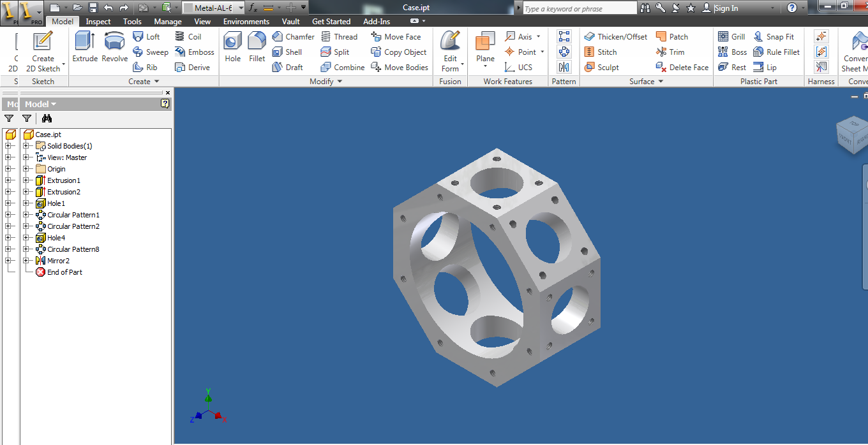The width and height of the screenshot is (868, 445).
Task: Click the Trim surface tool
Action: (670, 52)
